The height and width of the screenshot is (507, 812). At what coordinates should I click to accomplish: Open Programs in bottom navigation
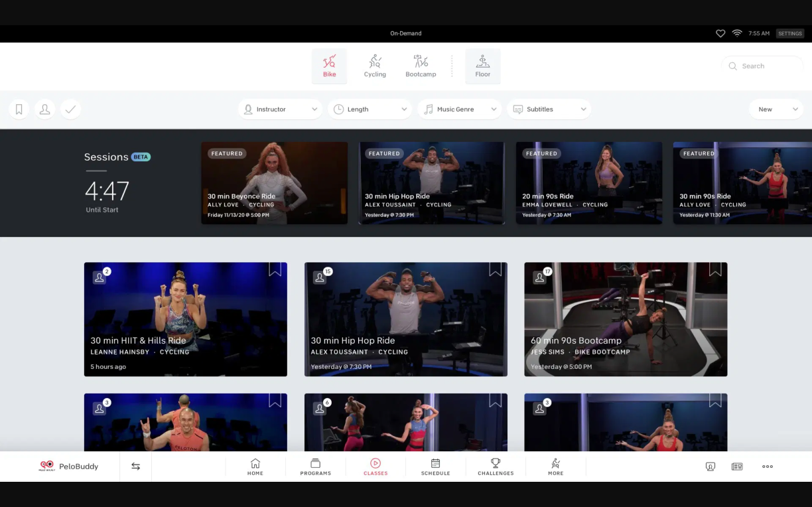click(x=316, y=467)
